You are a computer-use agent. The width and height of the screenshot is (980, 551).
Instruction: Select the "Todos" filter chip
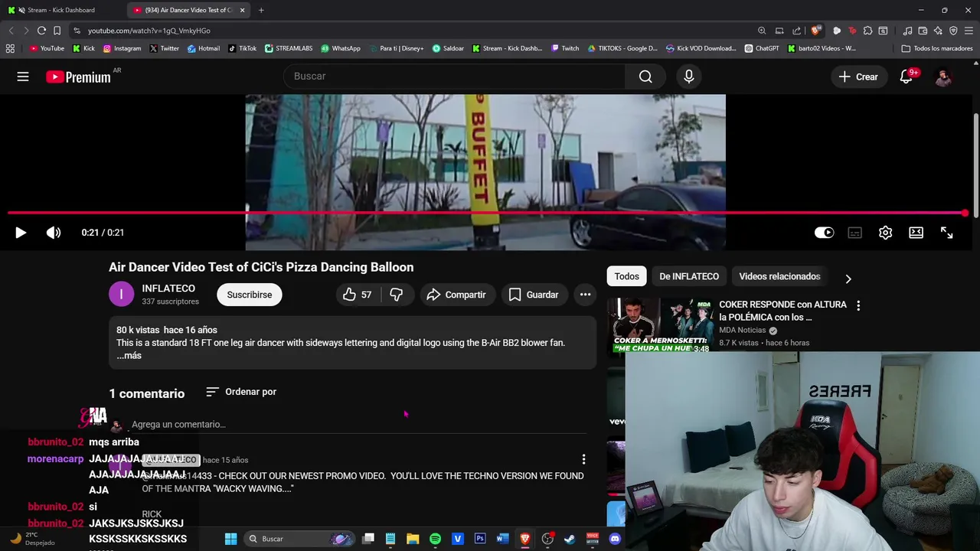click(626, 276)
